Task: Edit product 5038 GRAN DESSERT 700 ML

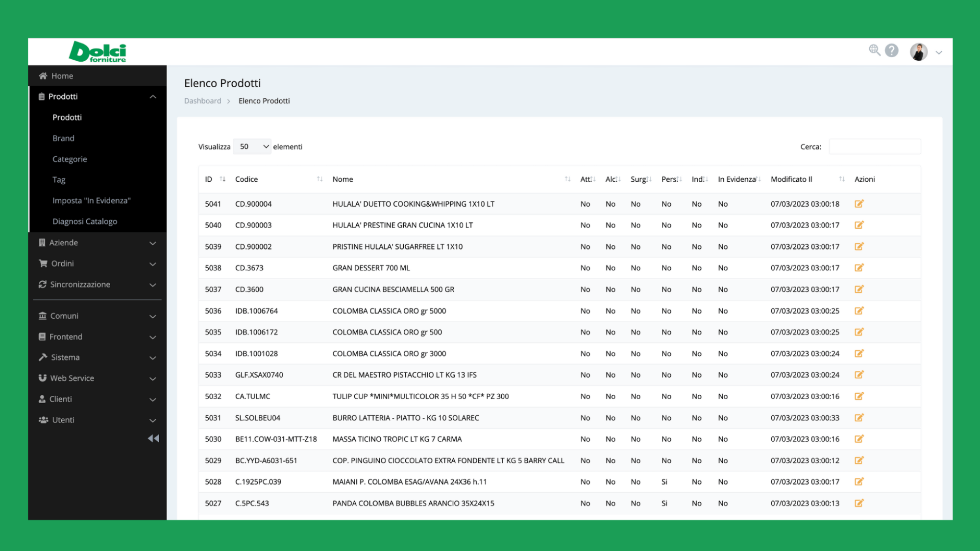Action: (x=859, y=268)
